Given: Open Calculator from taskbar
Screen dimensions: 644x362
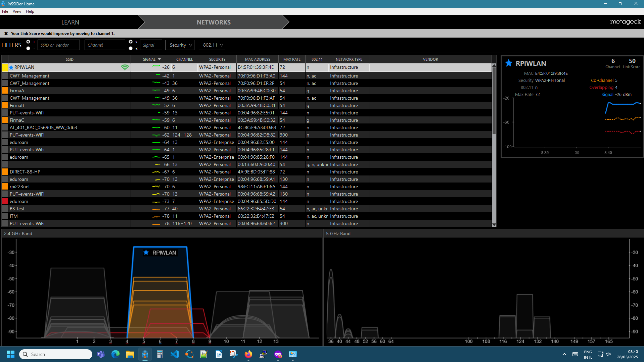Looking at the screenshot, I should pos(160,354).
